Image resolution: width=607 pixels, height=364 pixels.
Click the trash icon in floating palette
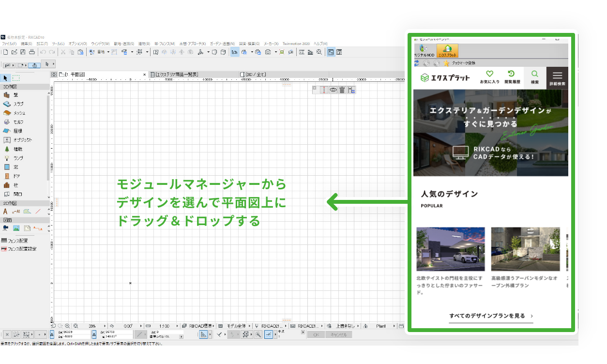pos(342,90)
